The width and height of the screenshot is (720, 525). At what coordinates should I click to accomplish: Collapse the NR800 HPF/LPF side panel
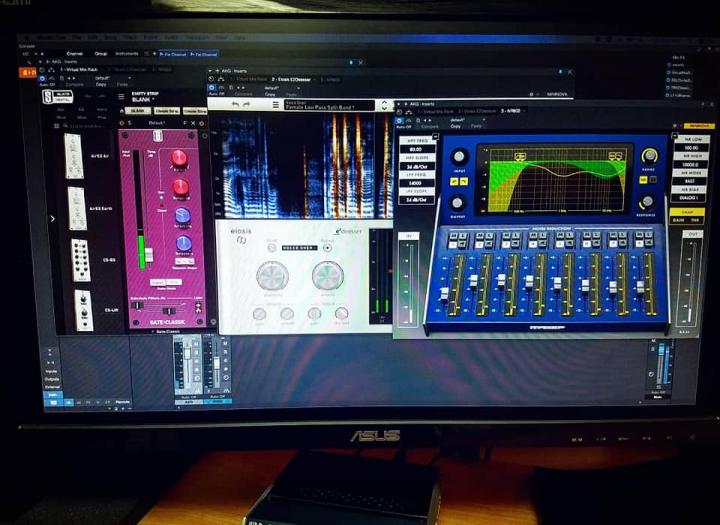(x=435, y=136)
